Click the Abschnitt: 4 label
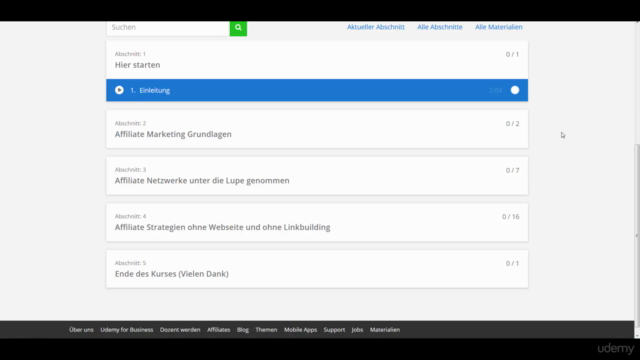Viewport: 640px width, 360px height. point(130,216)
